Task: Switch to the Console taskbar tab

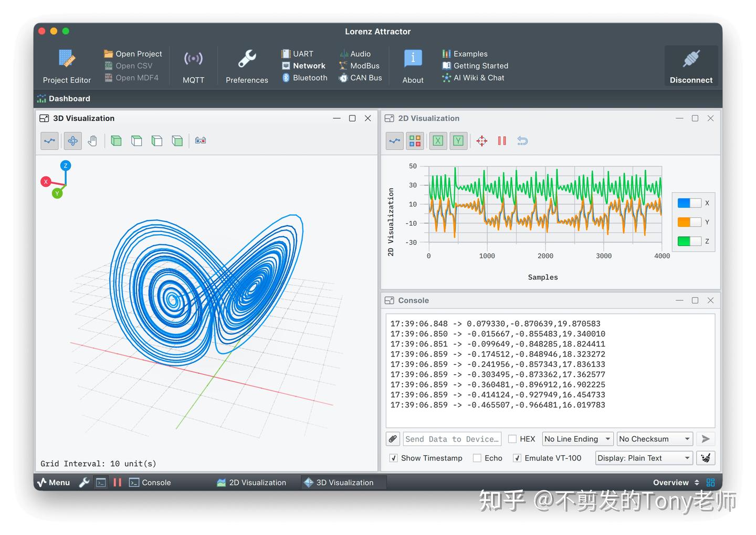Action: (x=150, y=482)
